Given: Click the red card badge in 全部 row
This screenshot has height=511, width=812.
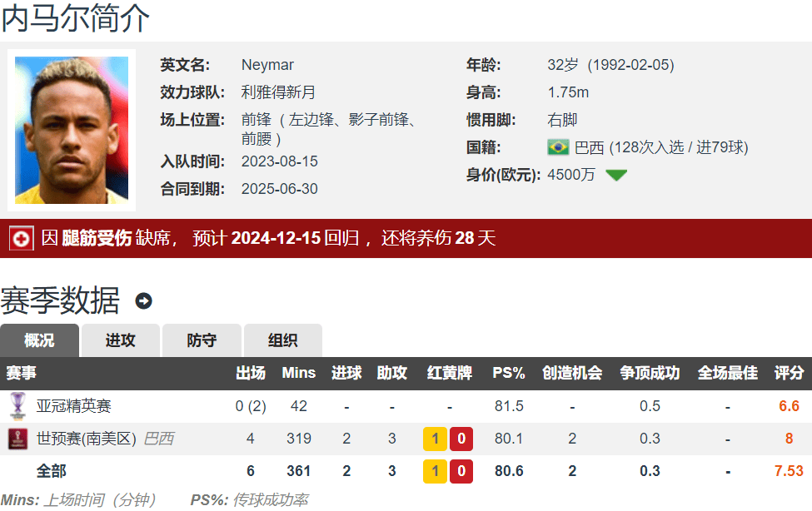Looking at the screenshot, I should coord(461,471).
